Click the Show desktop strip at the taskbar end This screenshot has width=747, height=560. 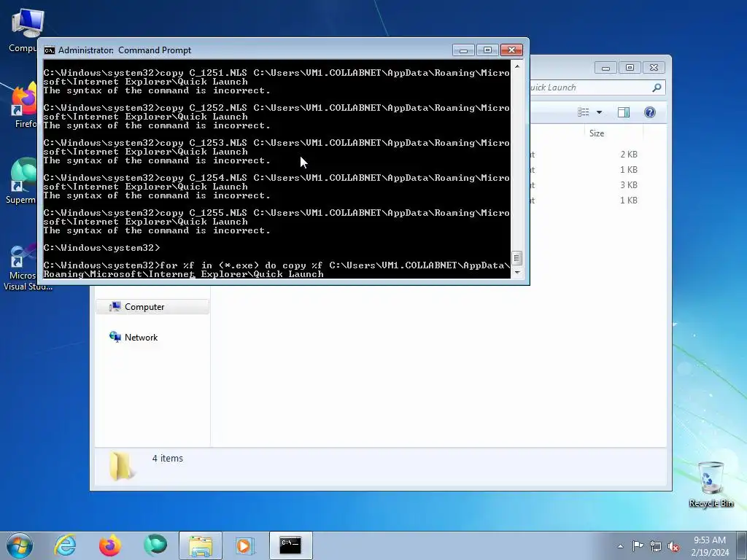pyautogui.click(x=742, y=545)
